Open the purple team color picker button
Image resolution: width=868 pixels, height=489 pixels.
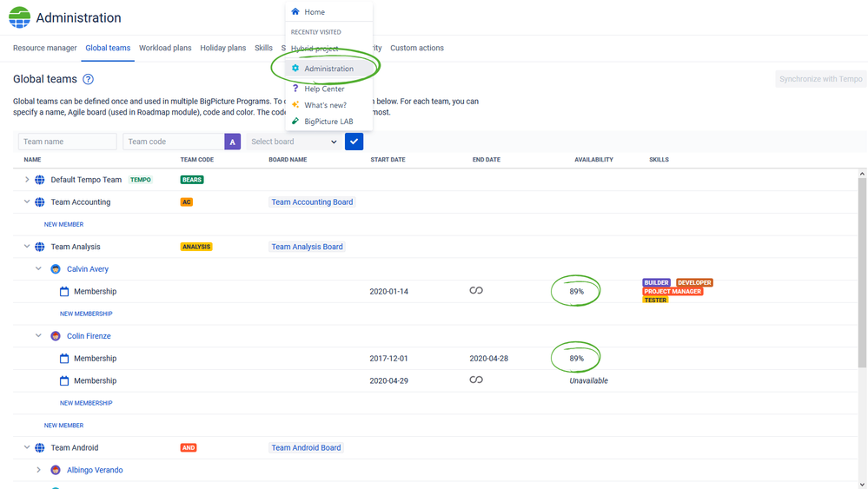click(233, 142)
